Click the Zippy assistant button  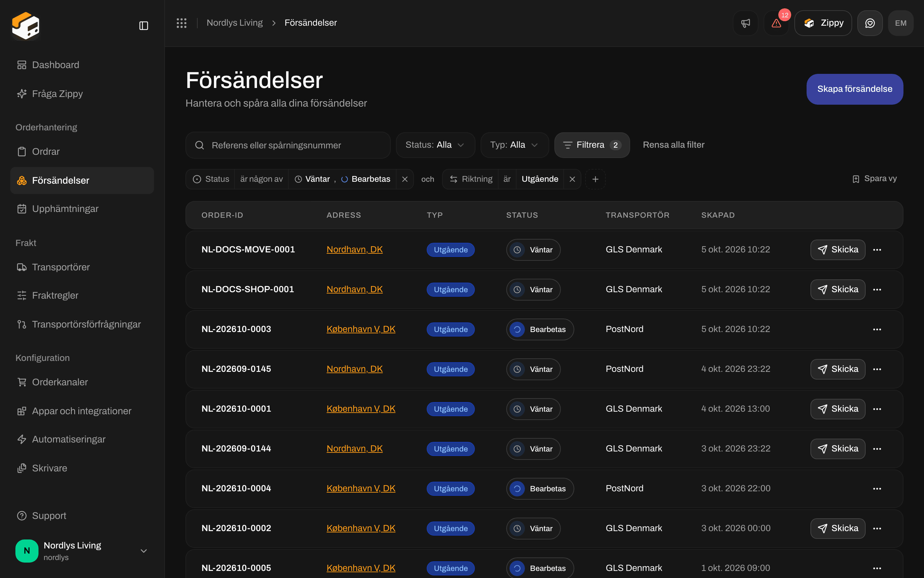tap(823, 23)
